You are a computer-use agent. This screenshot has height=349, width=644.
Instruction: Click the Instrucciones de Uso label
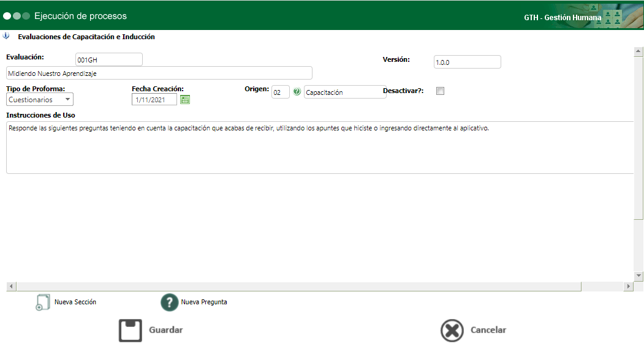click(40, 115)
